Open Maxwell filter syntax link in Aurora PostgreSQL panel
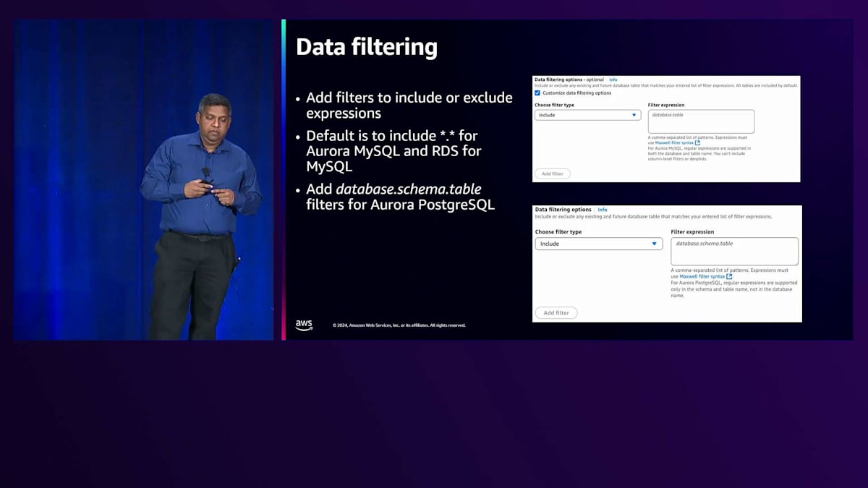The image size is (868, 488). coord(702,276)
